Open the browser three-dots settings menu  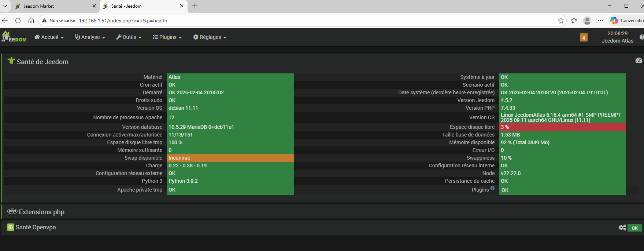click(600, 21)
